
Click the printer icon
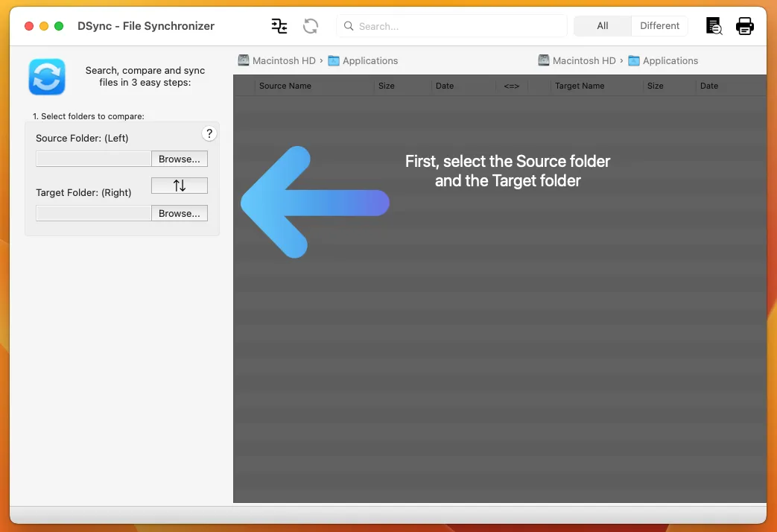745,26
